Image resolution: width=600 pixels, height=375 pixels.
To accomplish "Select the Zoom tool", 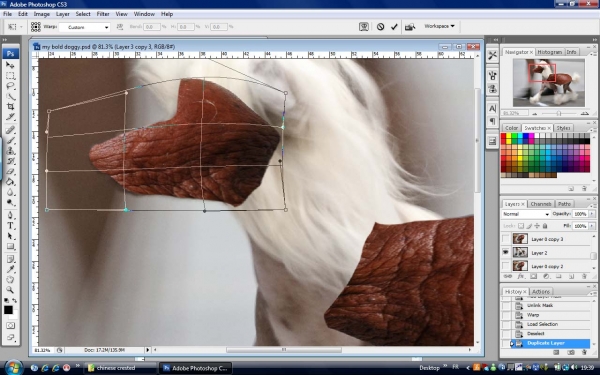I will [x=10, y=290].
